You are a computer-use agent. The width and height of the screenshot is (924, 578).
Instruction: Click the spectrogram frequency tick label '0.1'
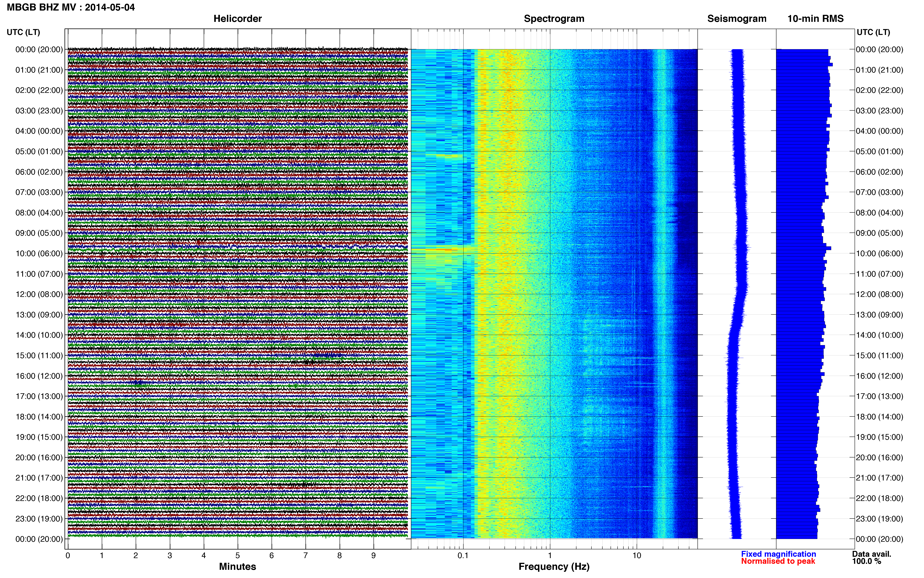tap(463, 555)
